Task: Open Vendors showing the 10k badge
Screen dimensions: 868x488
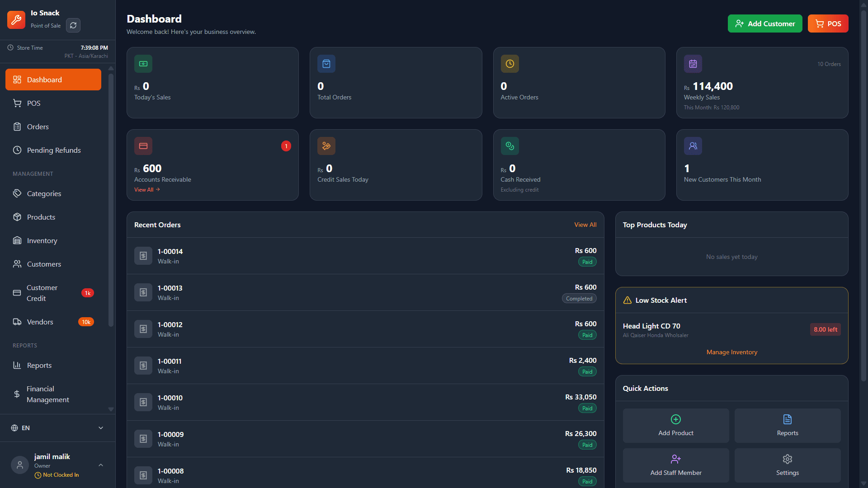Action: [x=40, y=322]
